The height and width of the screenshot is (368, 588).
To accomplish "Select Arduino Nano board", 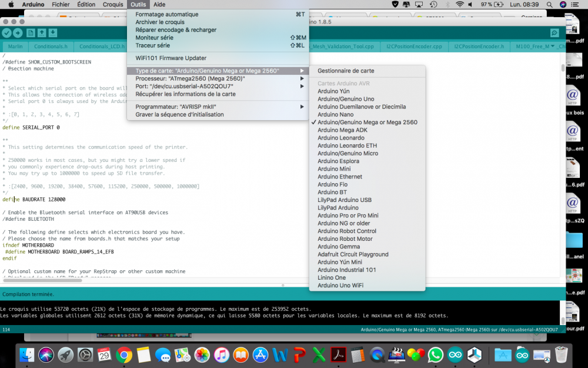I will click(367, 115).
